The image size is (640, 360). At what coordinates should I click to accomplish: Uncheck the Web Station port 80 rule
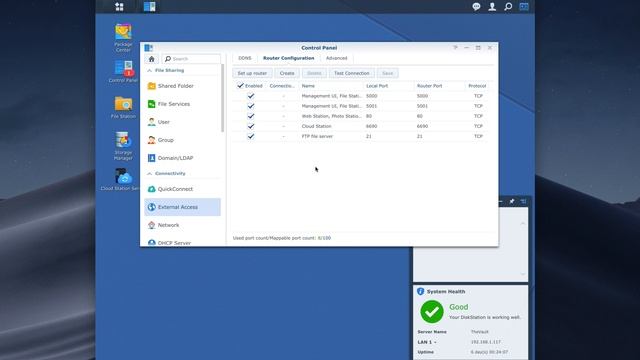coord(251,116)
